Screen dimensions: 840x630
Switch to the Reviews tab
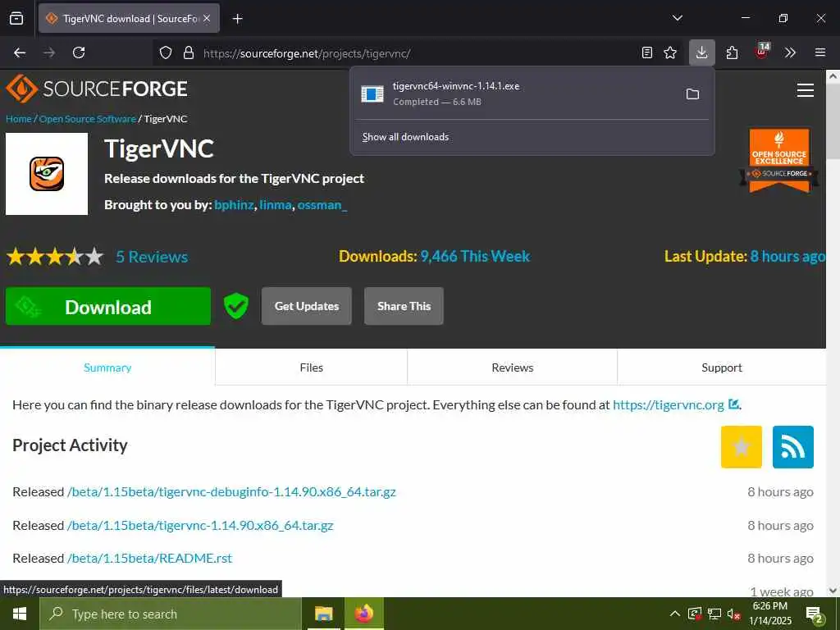coord(513,367)
